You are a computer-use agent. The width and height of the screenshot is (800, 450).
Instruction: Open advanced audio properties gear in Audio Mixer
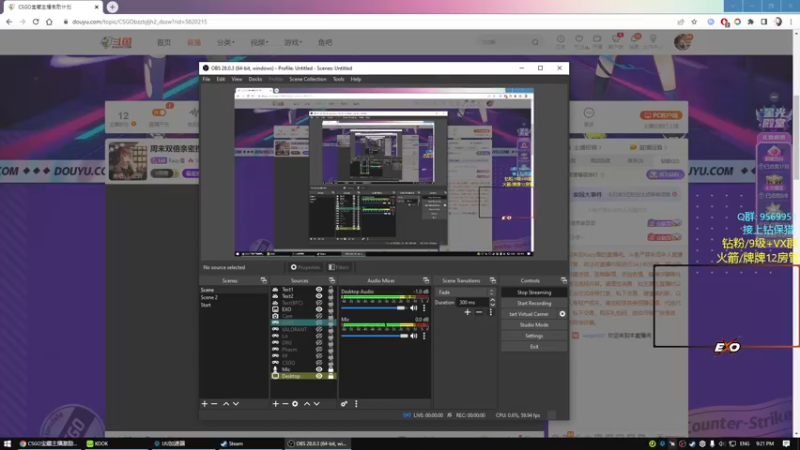pos(344,404)
